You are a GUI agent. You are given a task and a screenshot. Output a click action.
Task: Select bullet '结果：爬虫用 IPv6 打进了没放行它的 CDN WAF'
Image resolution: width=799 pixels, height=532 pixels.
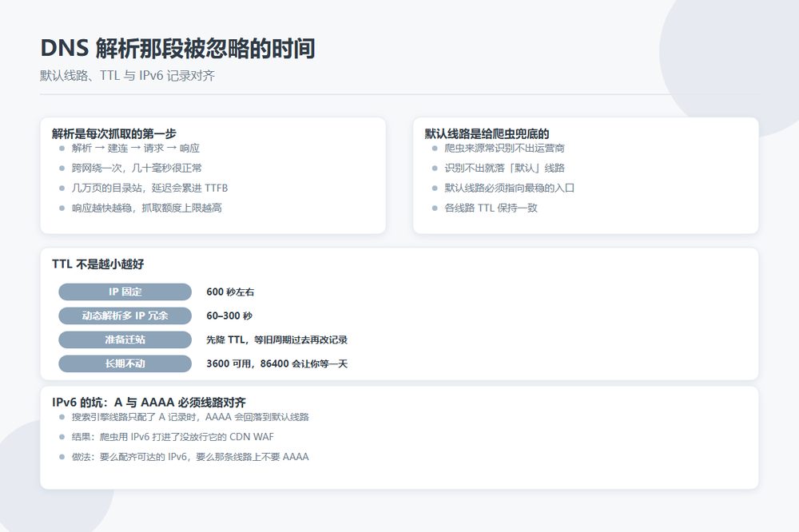[x=173, y=437]
